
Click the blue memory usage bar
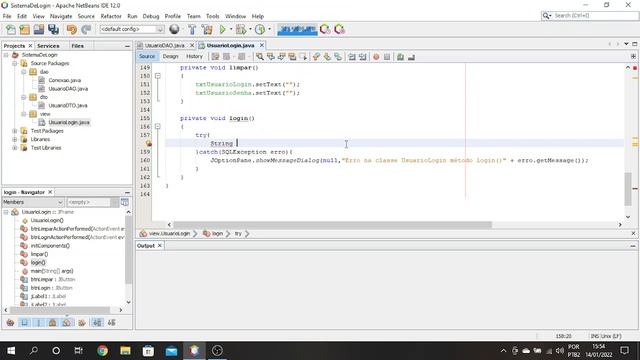point(297,29)
